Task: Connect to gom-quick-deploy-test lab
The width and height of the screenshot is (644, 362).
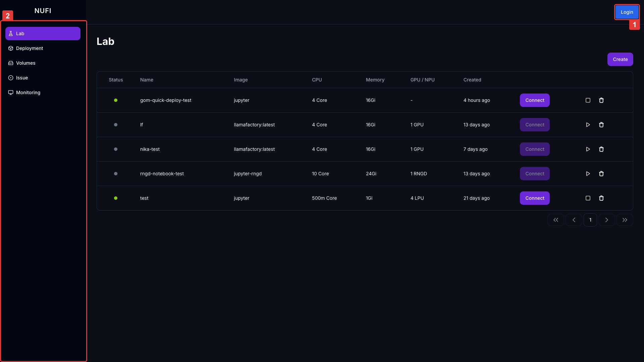Action: tap(535, 100)
